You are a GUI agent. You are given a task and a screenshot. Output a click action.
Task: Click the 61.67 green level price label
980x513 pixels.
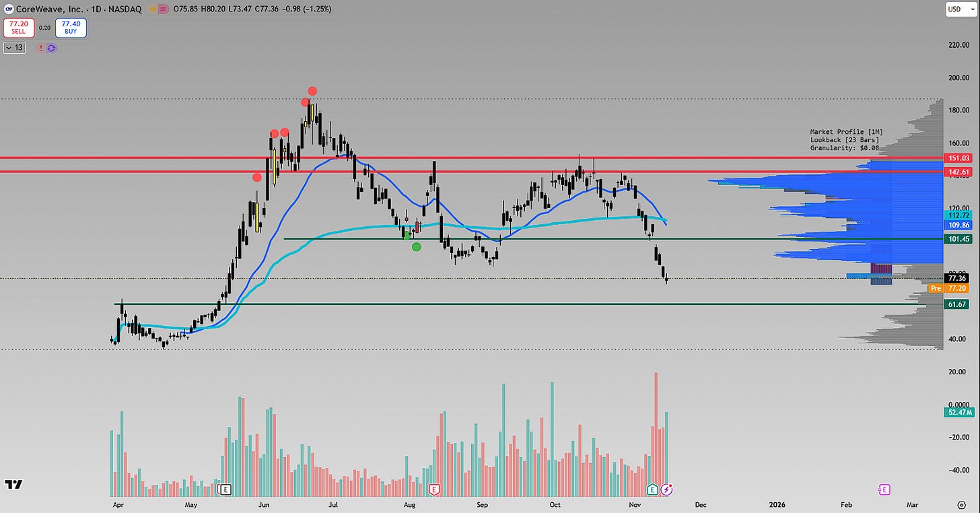[957, 304]
